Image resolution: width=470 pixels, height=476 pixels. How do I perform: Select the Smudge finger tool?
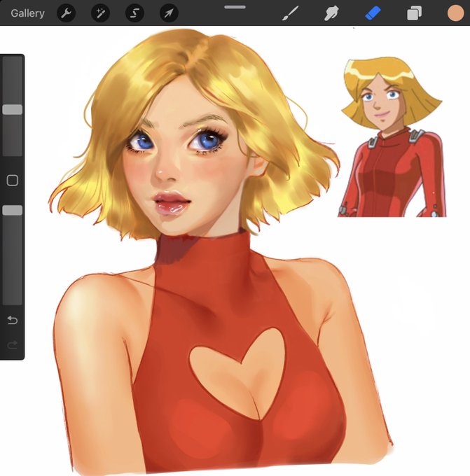pos(331,13)
